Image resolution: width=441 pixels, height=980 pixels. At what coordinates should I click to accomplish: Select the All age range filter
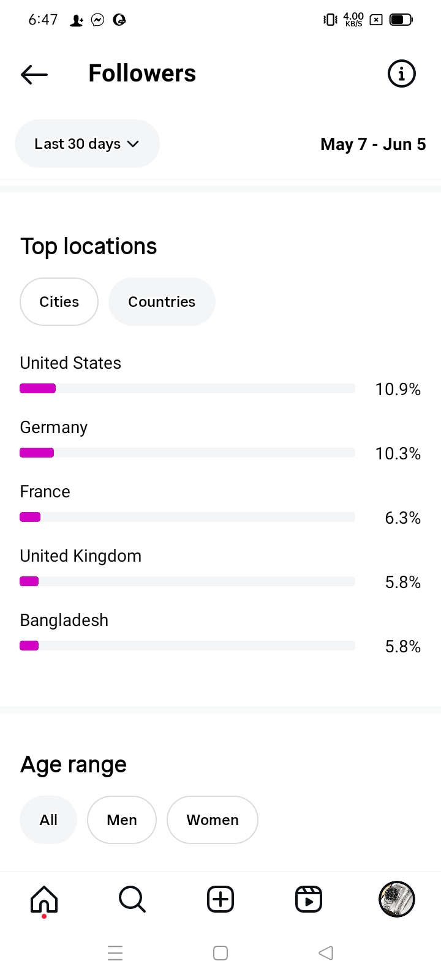tap(48, 820)
